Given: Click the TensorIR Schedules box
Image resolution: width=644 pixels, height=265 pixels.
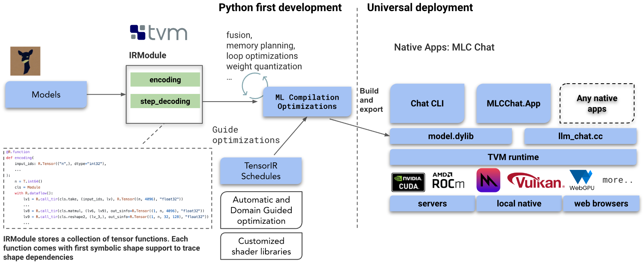Looking at the screenshot, I should pyautogui.click(x=261, y=171).
